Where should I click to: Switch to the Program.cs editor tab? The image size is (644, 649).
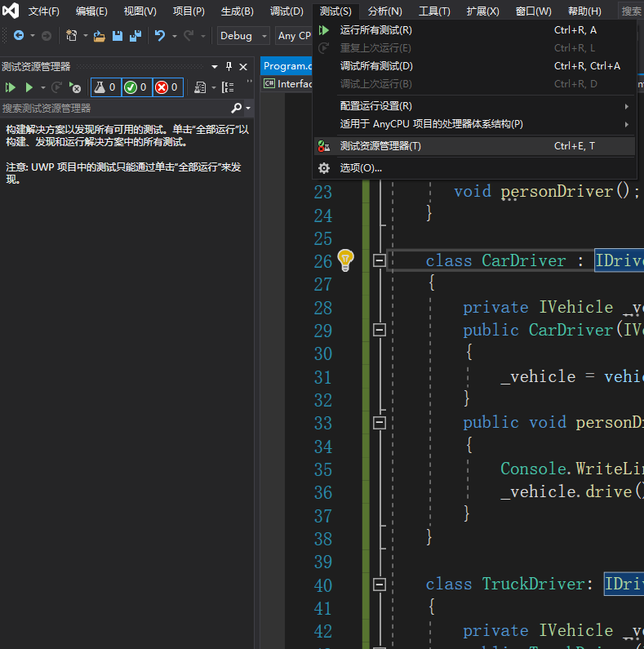286,66
